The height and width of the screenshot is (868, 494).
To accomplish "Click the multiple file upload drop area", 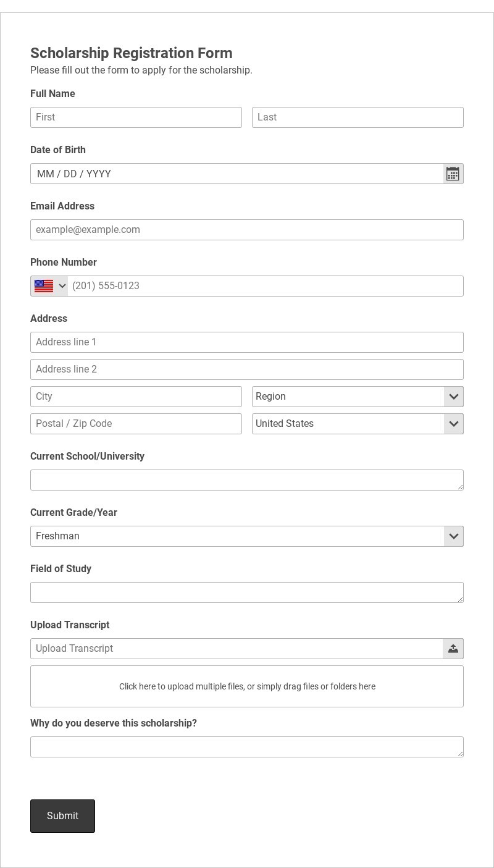I will [247, 686].
